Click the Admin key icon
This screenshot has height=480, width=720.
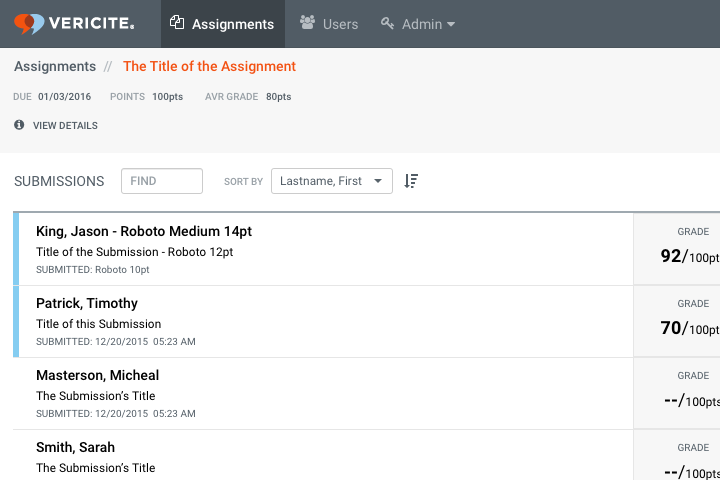388,23
